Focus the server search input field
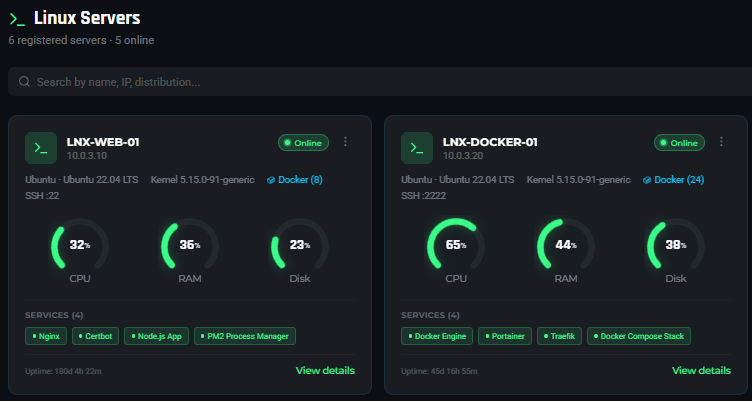The width and height of the screenshot is (752, 401). point(380,82)
